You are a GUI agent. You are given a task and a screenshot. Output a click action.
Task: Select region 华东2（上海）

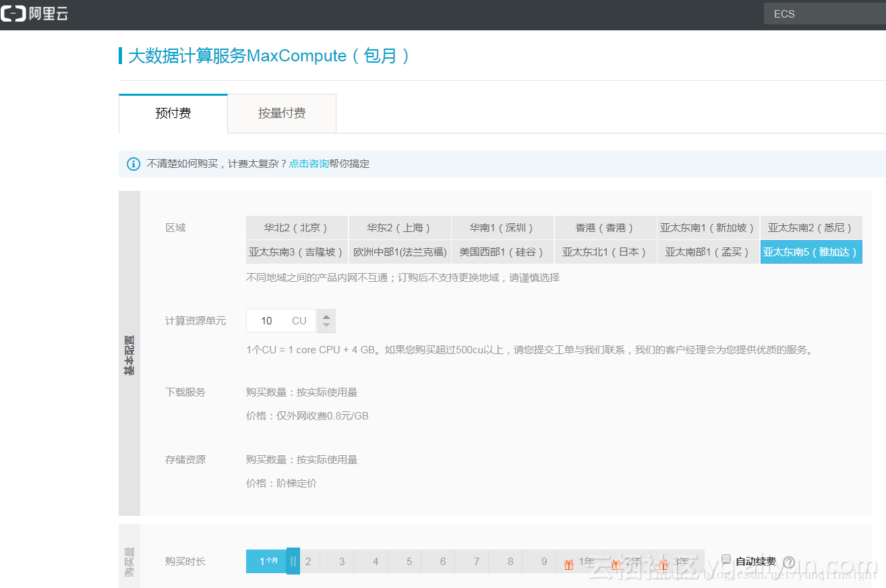pos(400,228)
